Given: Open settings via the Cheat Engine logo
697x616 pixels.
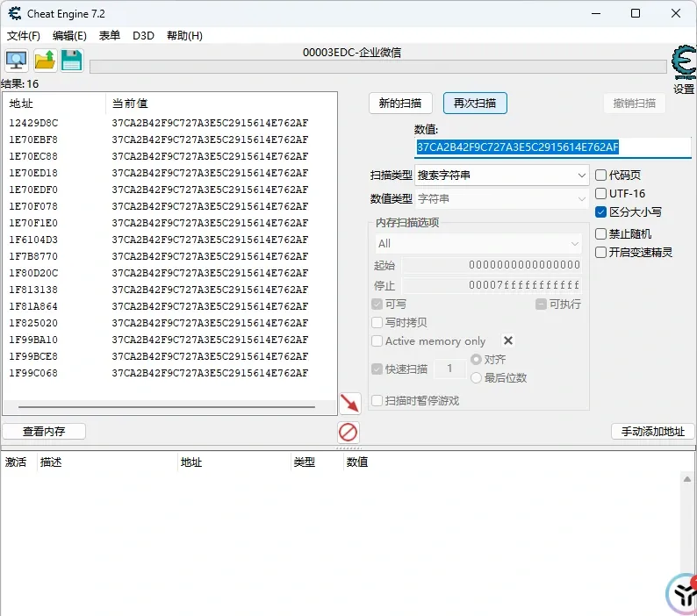Looking at the screenshot, I should (683, 61).
